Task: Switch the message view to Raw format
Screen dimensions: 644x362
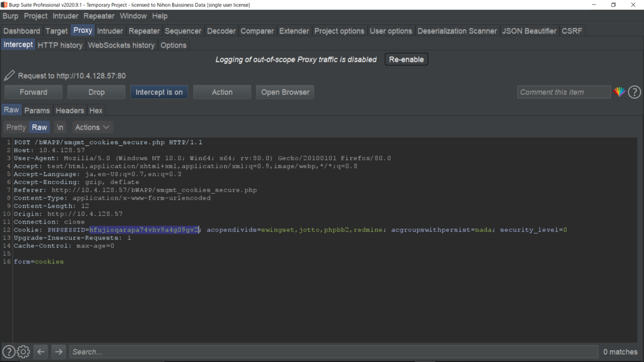Action: click(x=39, y=127)
